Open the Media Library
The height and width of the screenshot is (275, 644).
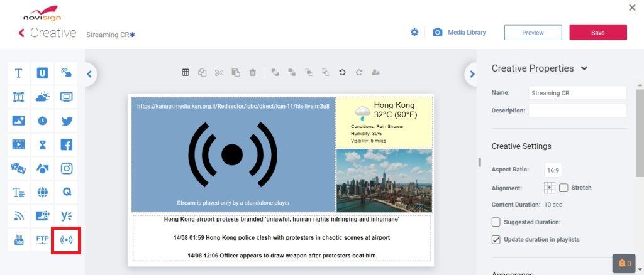tap(459, 33)
